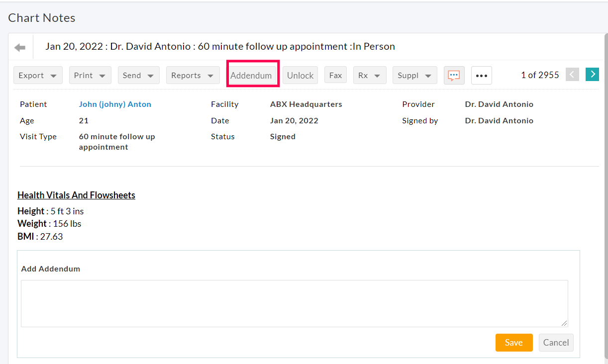
Task: Open the comments speech bubble icon
Action: tap(454, 75)
